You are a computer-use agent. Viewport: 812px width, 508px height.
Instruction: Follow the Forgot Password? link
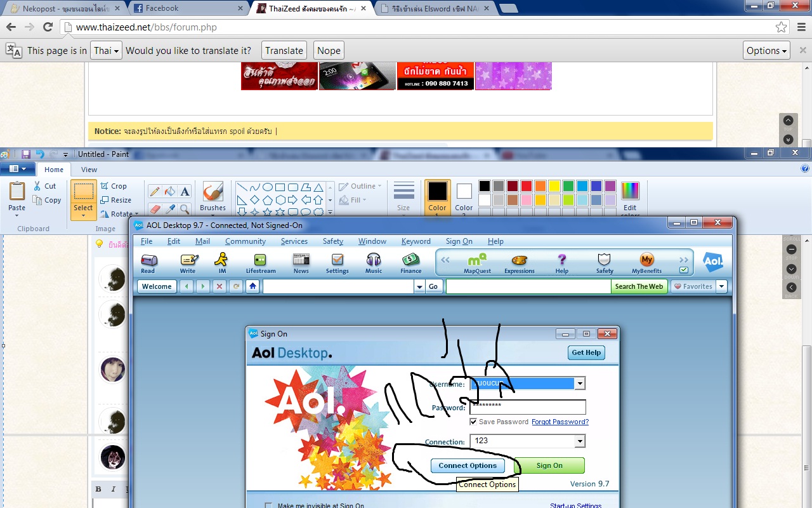[x=560, y=422]
